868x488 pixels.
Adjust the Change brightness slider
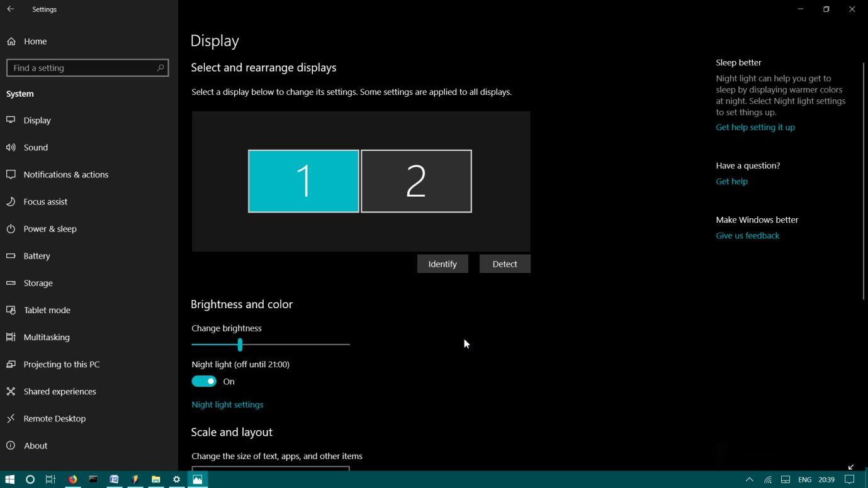(x=240, y=345)
